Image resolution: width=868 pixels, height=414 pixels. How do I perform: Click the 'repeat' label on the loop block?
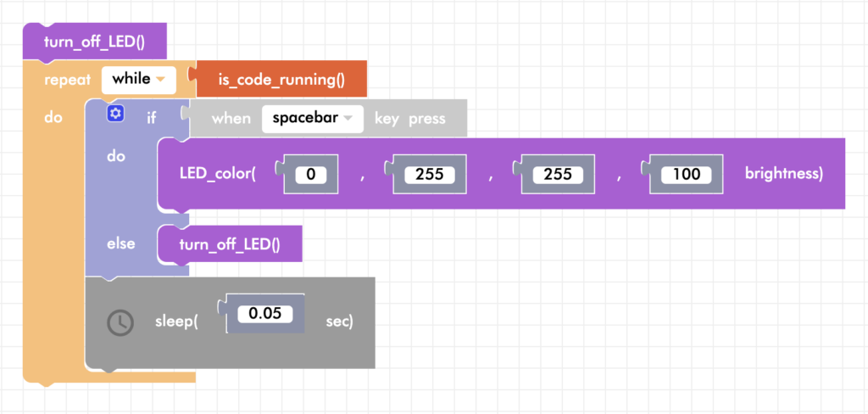pos(68,80)
